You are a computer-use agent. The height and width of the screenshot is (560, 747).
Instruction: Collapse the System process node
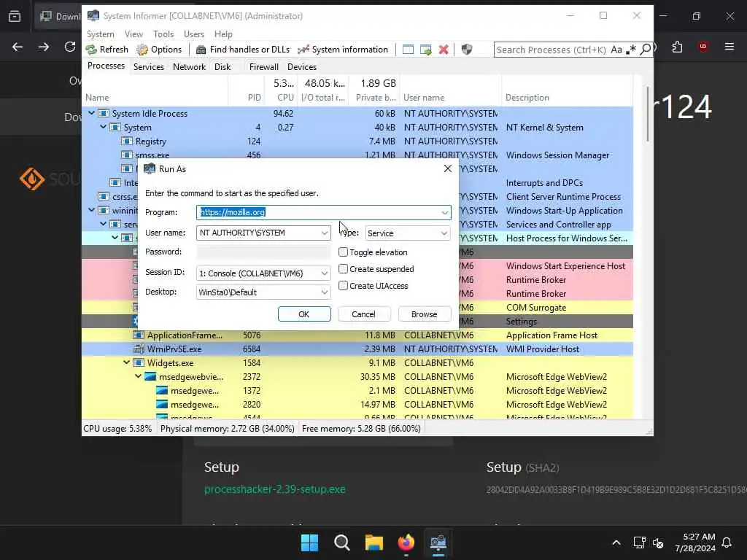(104, 127)
